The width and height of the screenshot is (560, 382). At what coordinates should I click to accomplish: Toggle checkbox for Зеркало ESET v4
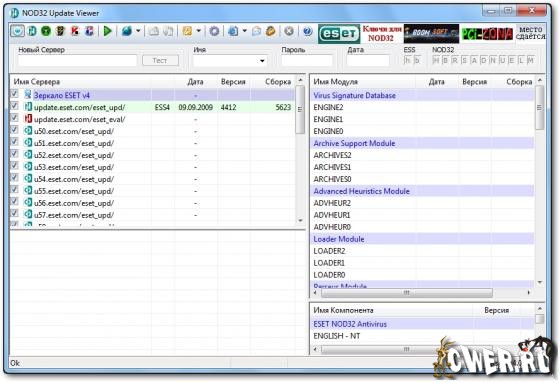14,94
